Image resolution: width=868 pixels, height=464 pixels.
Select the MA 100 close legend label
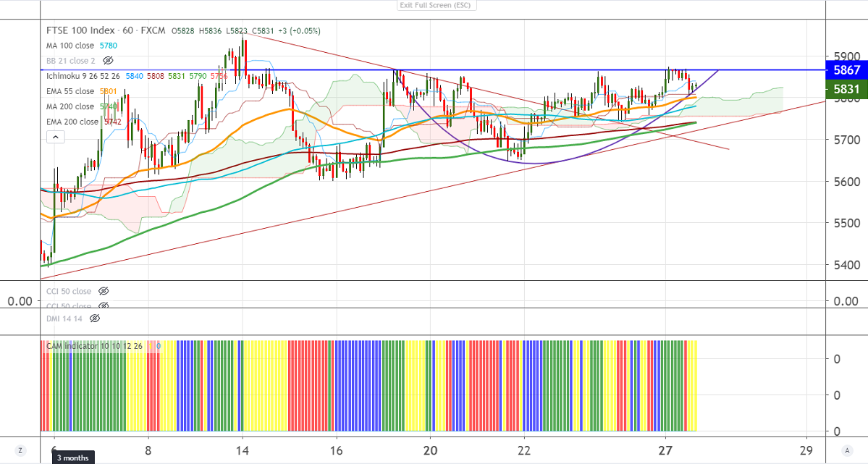tap(71, 46)
